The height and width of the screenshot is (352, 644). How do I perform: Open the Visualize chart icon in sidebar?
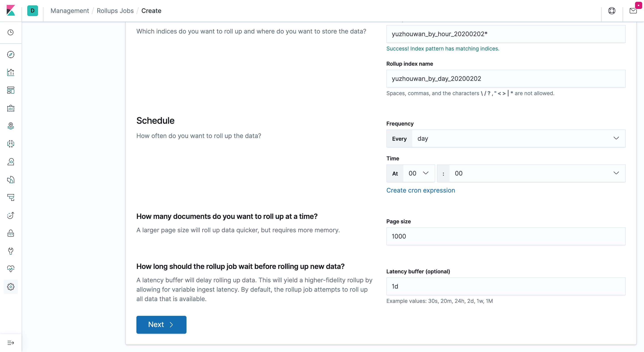(x=11, y=72)
